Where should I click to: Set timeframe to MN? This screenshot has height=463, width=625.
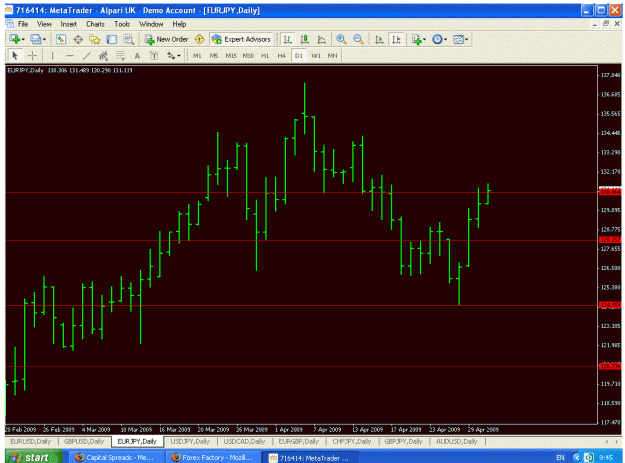pyautogui.click(x=332, y=56)
